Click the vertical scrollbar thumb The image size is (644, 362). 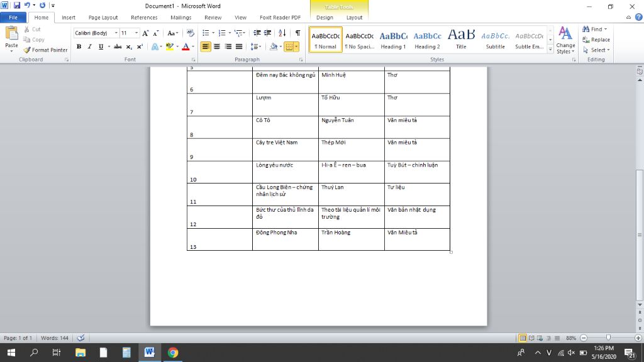pos(640,234)
